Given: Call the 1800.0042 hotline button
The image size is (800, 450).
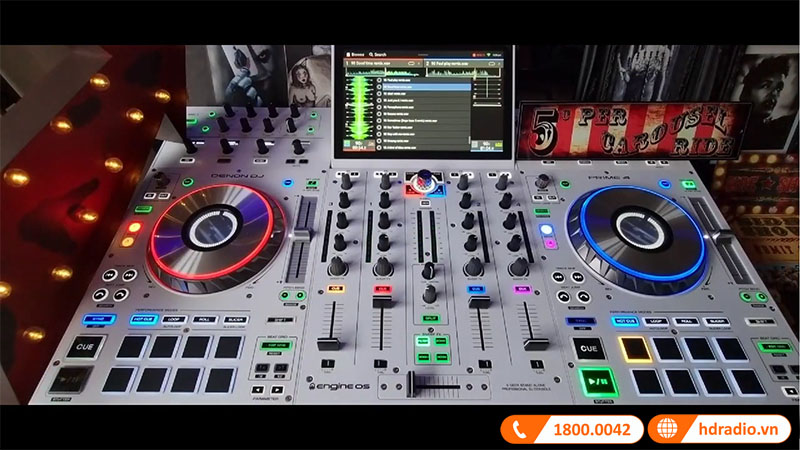Looking at the screenshot, I should point(572,429).
